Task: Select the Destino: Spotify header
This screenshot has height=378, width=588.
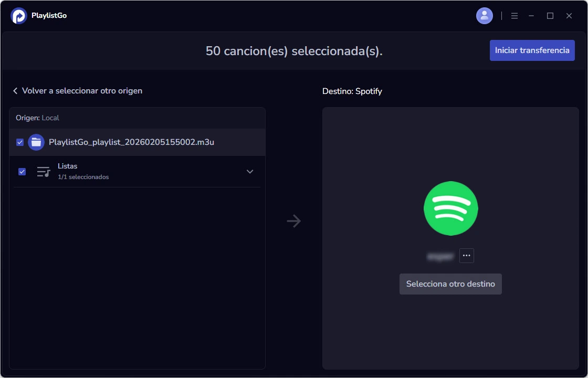Action: coord(352,91)
